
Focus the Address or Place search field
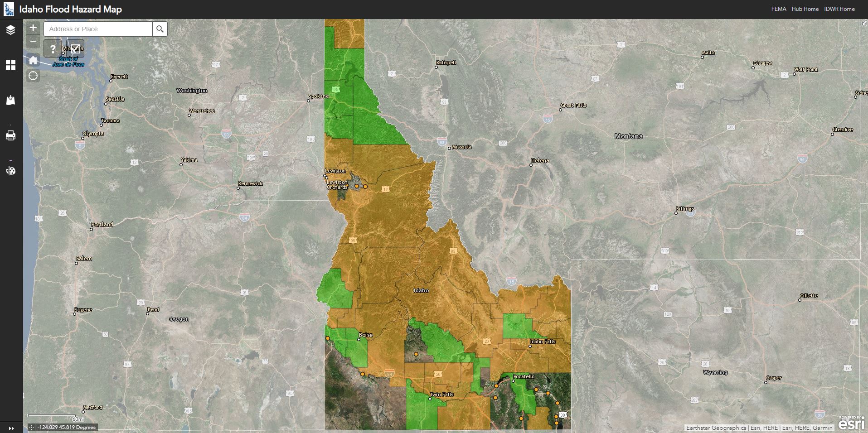tap(98, 29)
